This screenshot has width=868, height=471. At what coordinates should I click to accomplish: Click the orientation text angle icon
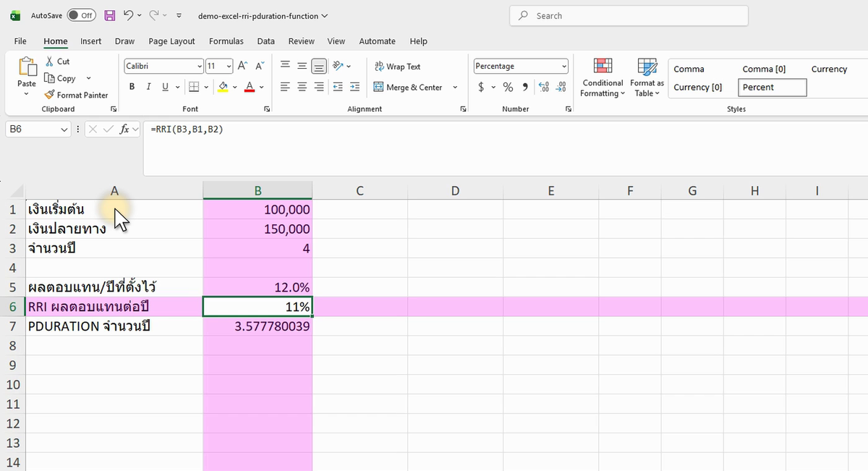pyautogui.click(x=337, y=66)
